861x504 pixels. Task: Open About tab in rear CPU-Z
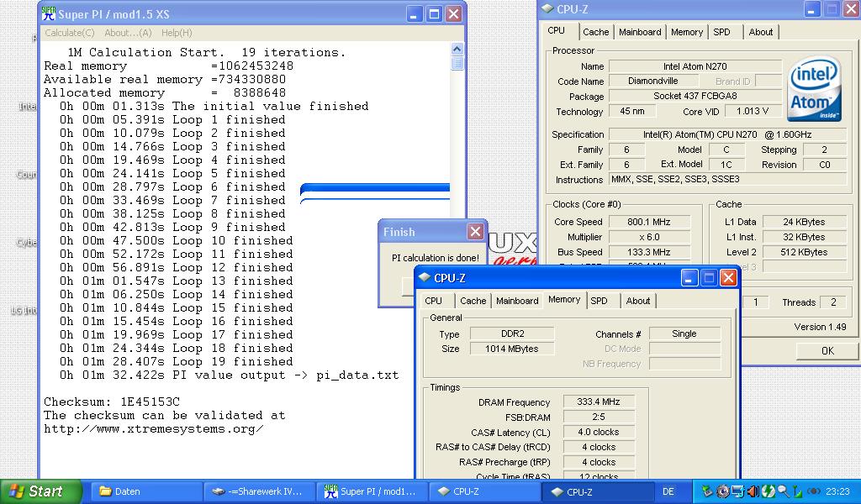pos(760,32)
